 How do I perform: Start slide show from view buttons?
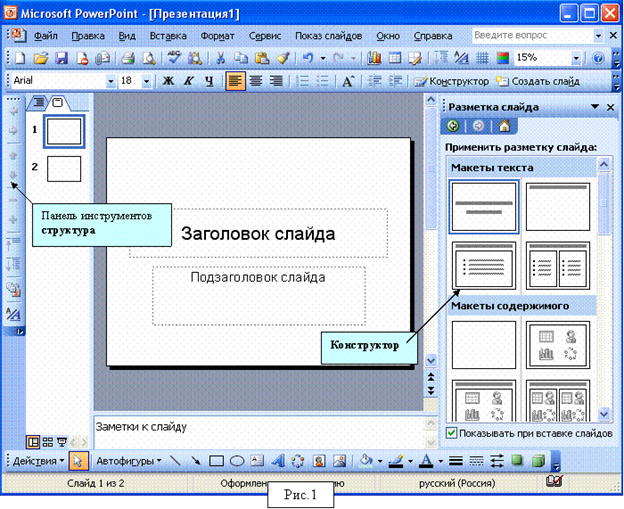click(62, 442)
